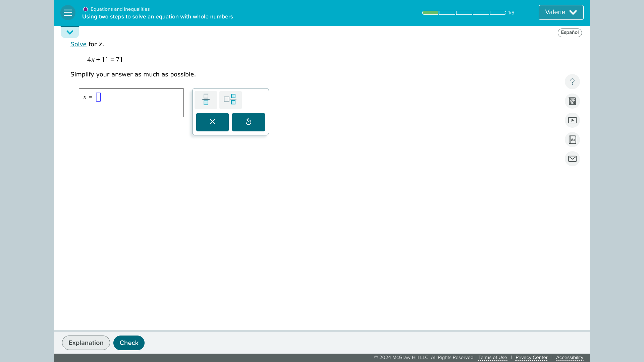Open the Valerie account dropdown
Screen dimensions: 644x362
click(x=561, y=12)
